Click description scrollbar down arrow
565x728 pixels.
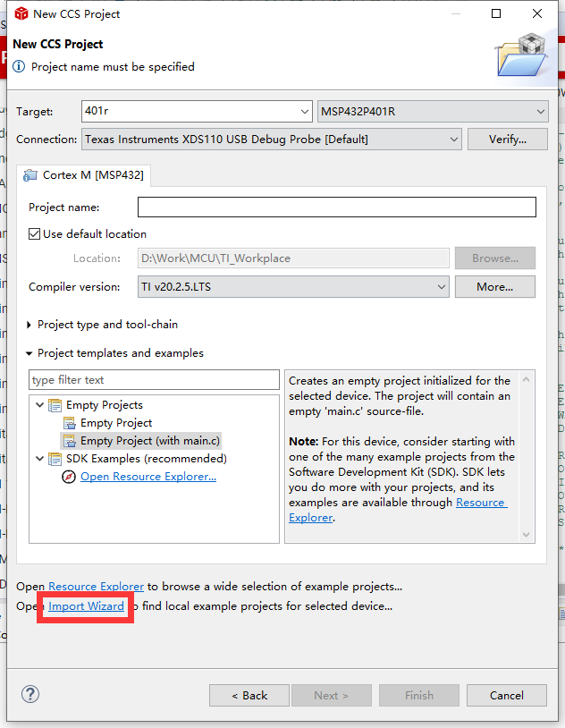(526, 535)
